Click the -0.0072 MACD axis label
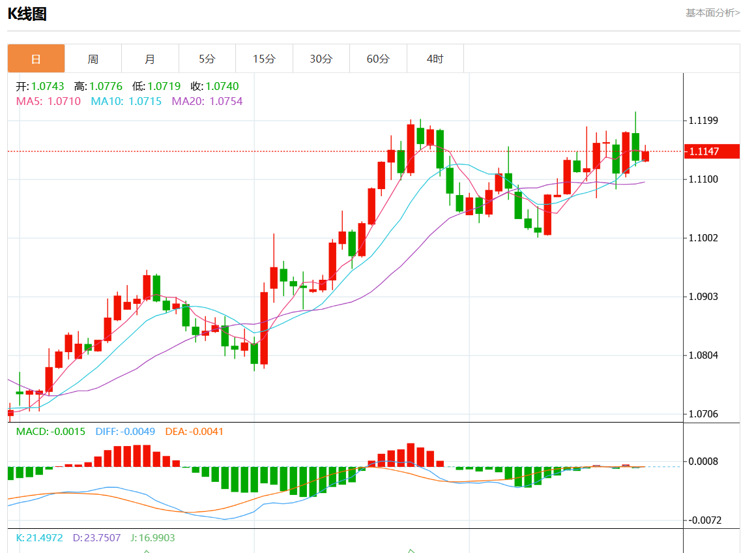 [705, 520]
